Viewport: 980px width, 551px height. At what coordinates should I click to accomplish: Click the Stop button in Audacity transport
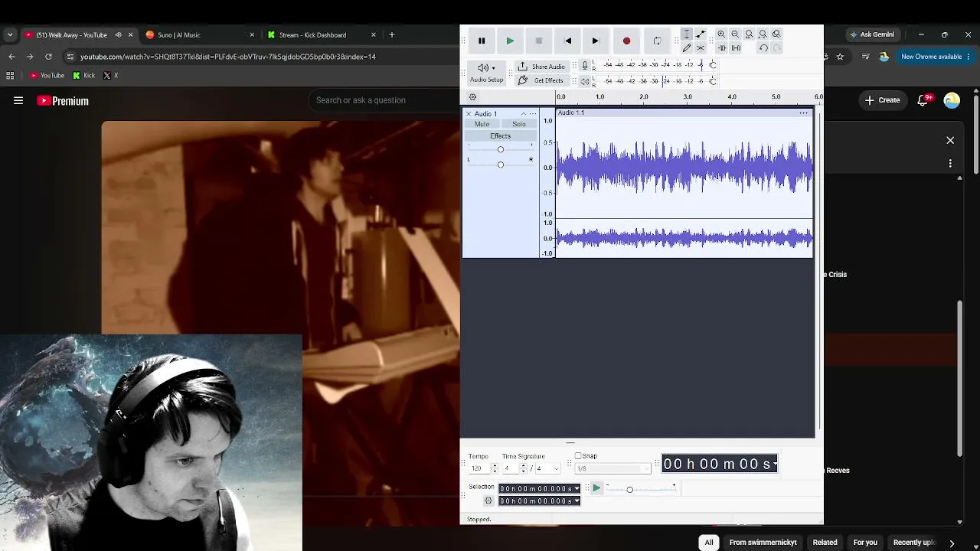click(x=539, y=41)
